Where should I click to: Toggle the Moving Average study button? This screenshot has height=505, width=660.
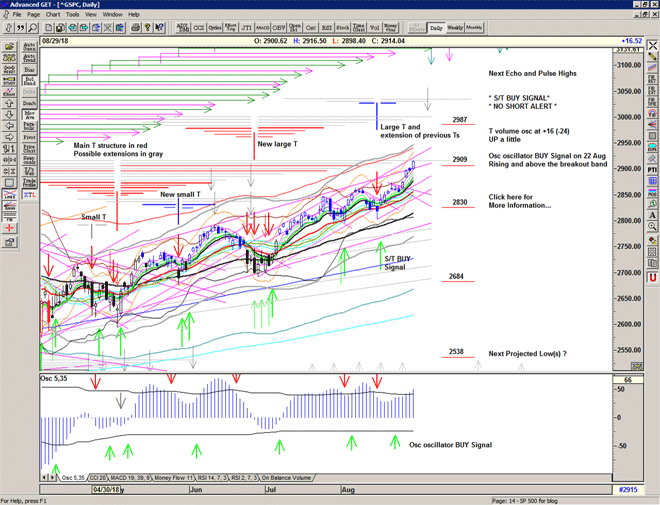29,117
